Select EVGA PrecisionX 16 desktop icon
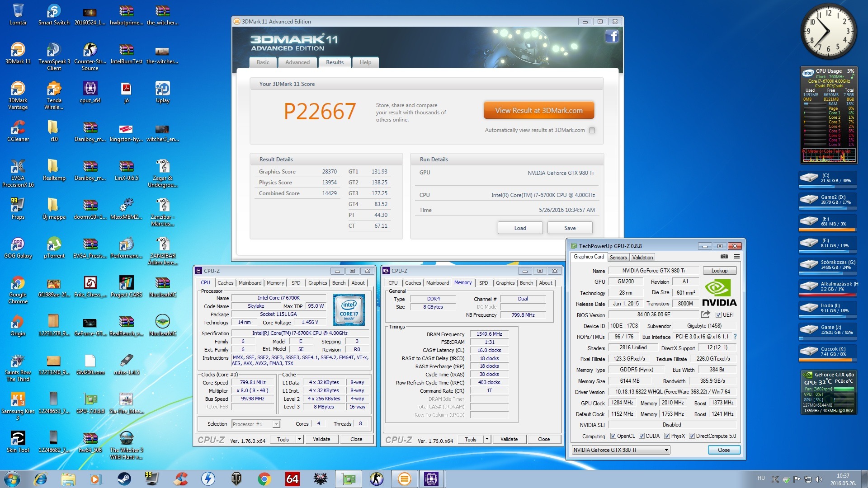This screenshot has width=868, height=488. click(x=18, y=173)
